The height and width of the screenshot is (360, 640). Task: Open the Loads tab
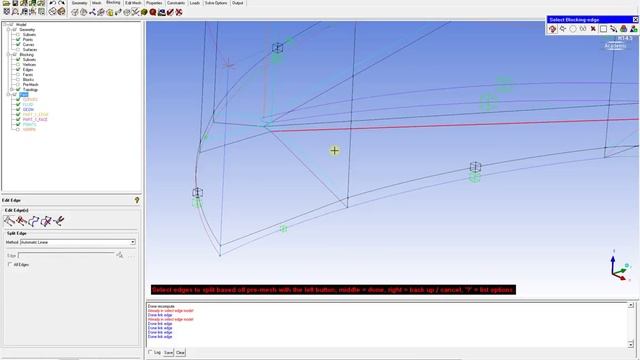[195, 3]
